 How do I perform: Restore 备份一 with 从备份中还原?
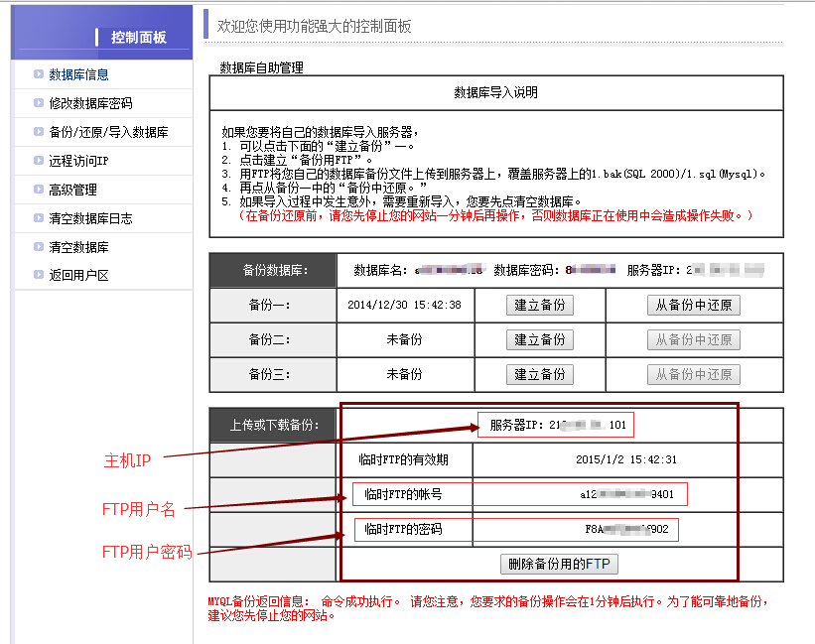pos(693,305)
